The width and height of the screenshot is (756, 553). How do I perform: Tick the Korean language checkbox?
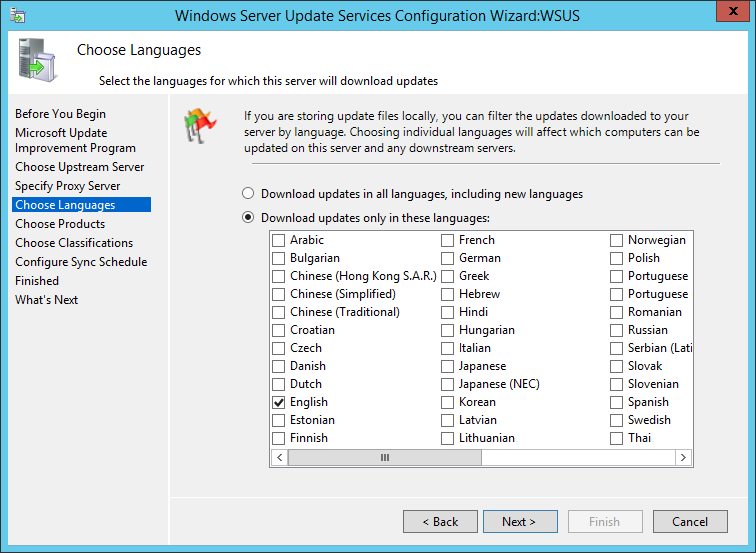point(447,402)
